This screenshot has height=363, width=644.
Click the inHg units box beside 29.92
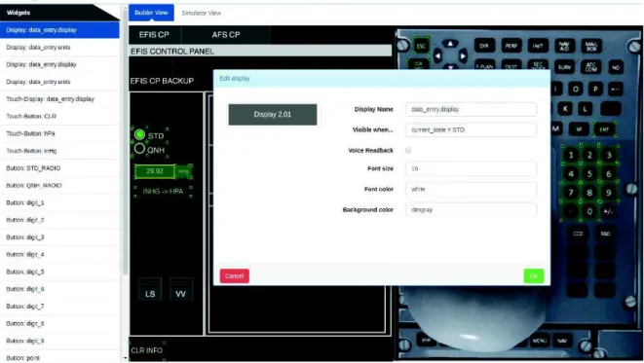point(183,171)
